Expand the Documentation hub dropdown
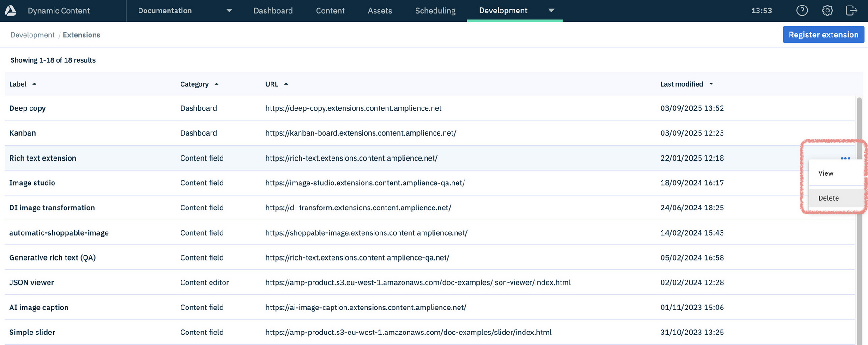This screenshot has height=345, width=868. point(229,11)
